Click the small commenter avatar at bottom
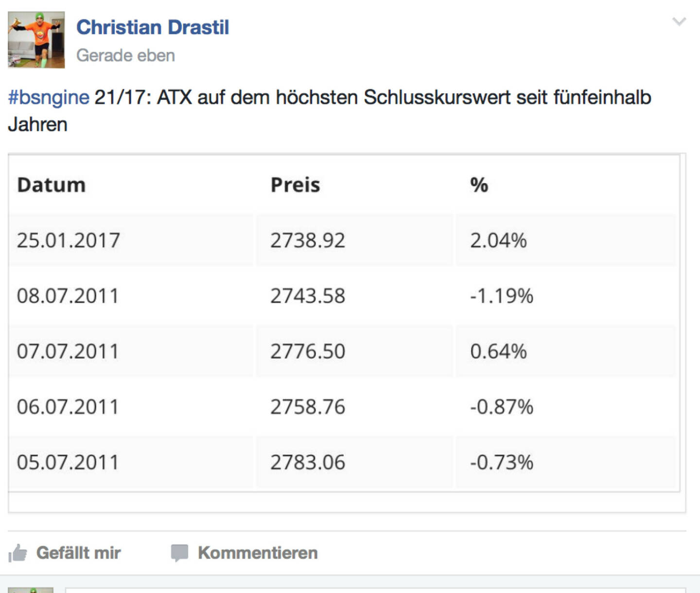700x593 pixels. [30, 589]
